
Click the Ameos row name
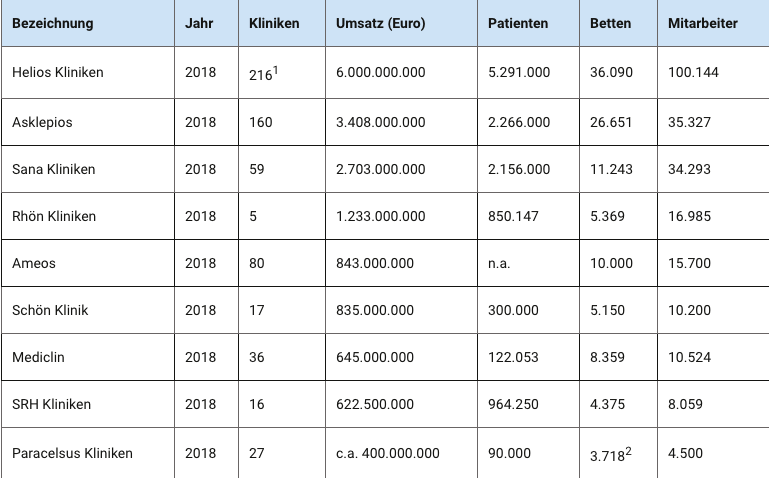point(34,263)
